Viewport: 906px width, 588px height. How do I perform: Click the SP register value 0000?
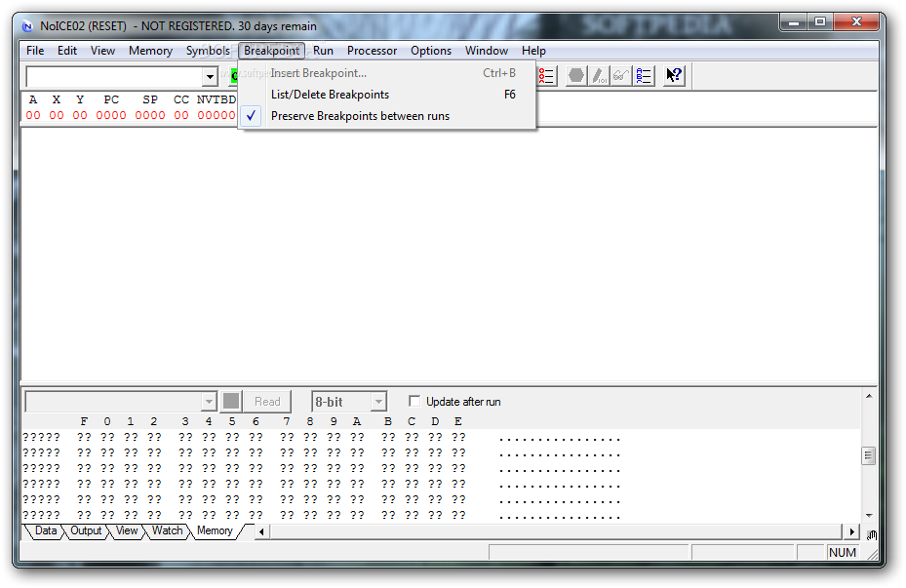pos(150,115)
